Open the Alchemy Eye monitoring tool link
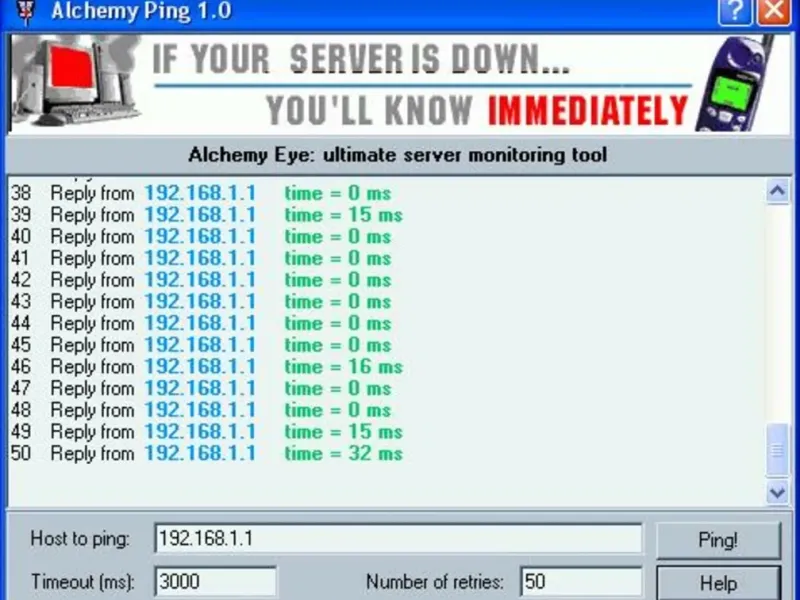The image size is (800, 600). coord(397,155)
